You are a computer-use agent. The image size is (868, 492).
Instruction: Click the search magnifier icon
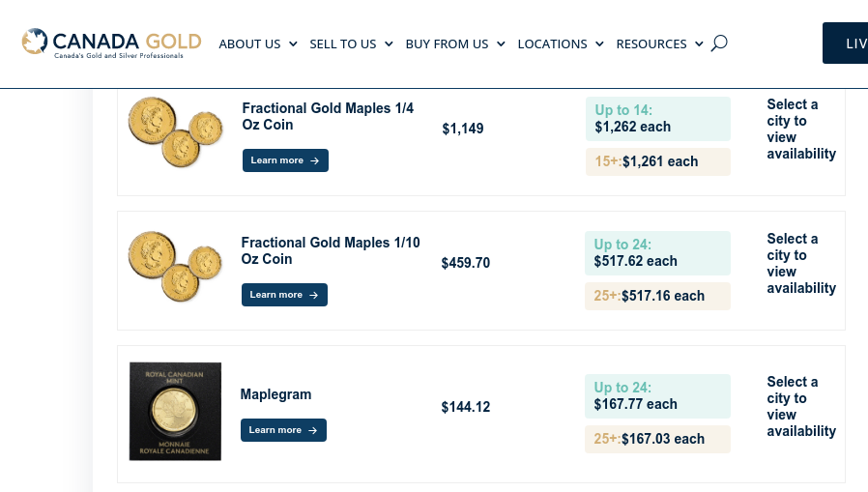coord(719,43)
